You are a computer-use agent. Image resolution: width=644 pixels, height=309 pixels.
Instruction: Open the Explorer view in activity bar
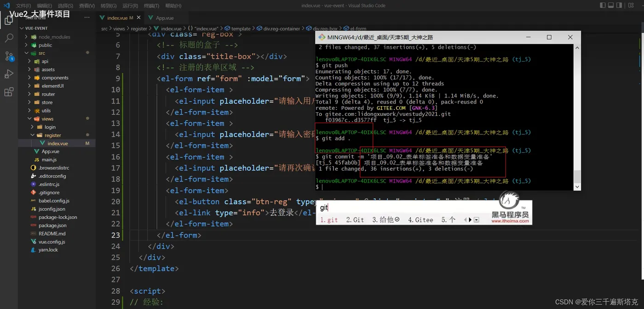coord(9,20)
